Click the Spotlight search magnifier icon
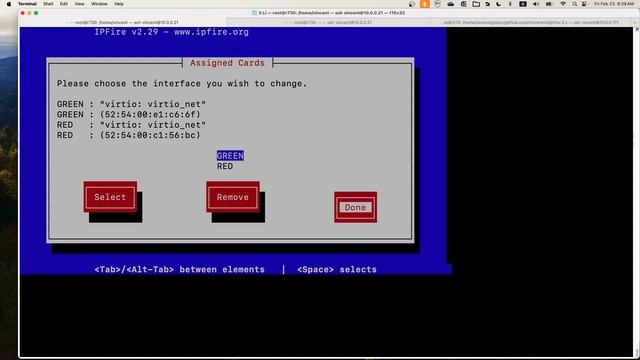Viewport: 640px width, 360px height. (574, 4)
